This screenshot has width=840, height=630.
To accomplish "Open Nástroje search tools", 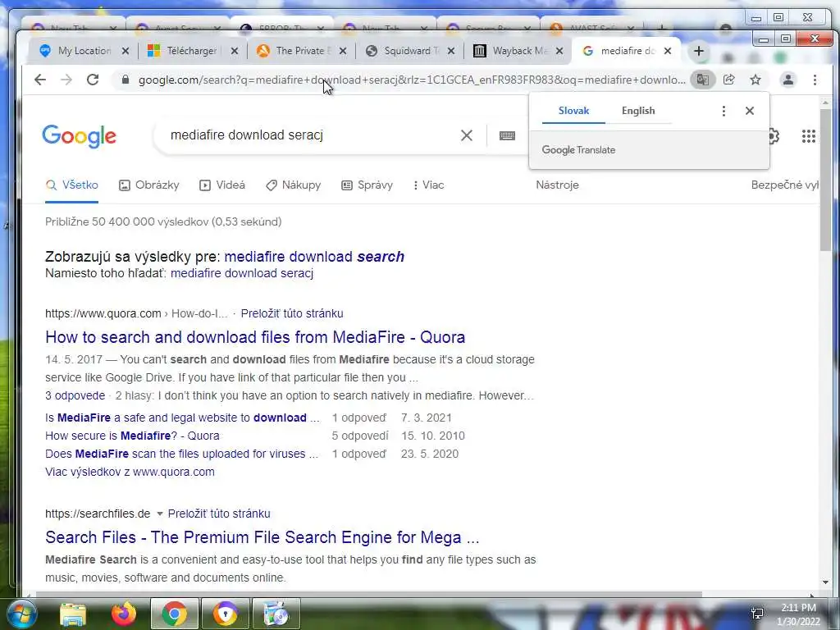I will (557, 185).
